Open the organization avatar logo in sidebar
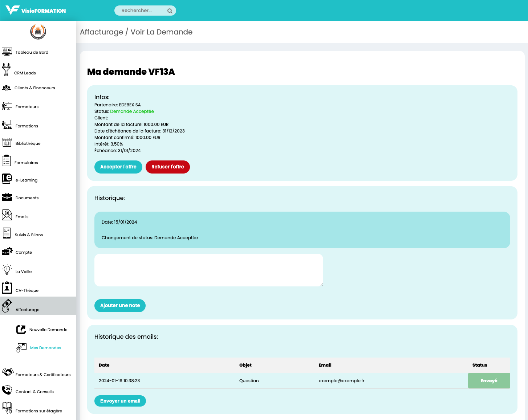The image size is (528, 420). 38,32
